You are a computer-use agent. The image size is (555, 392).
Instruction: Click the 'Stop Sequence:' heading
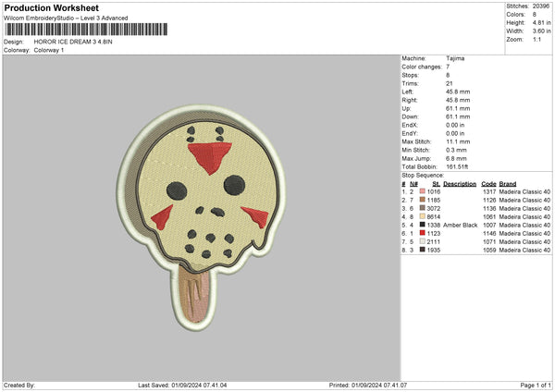(x=423, y=175)
